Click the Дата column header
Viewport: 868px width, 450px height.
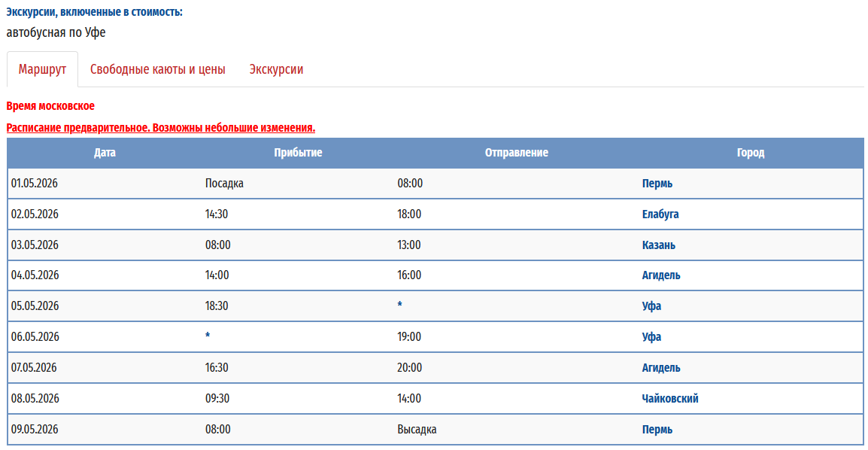pyautogui.click(x=105, y=153)
